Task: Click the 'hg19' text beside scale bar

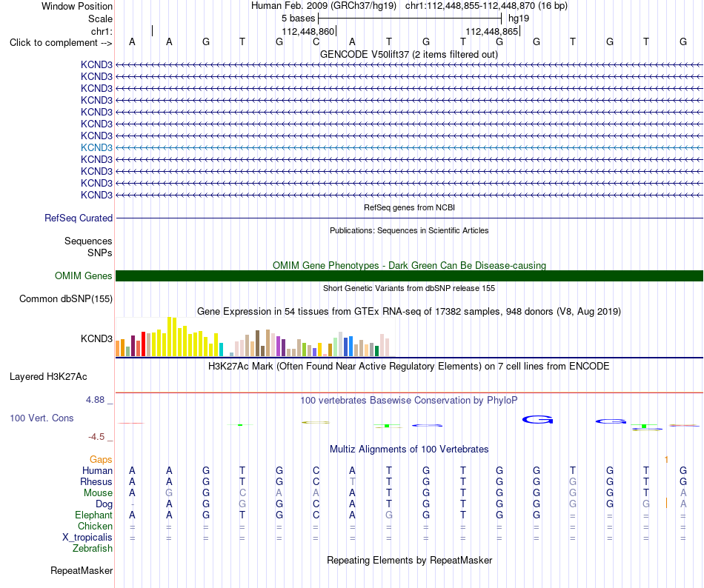Action: point(519,19)
